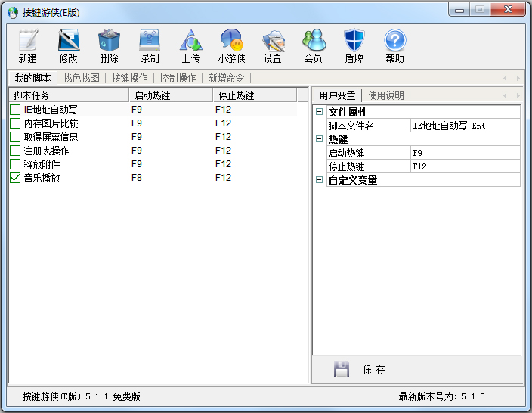Collapse the 自定义变量 property group
The image size is (532, 413).
pos(319,180)
